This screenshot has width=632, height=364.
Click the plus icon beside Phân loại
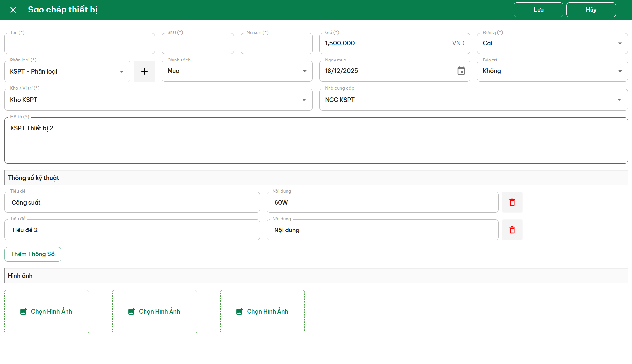point(144,71)
